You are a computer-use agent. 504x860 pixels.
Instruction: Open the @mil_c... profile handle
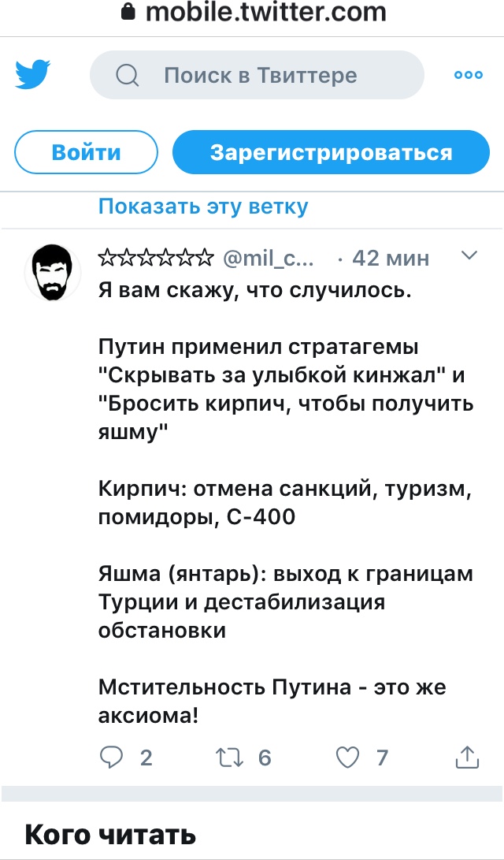[x=269, y=258]
